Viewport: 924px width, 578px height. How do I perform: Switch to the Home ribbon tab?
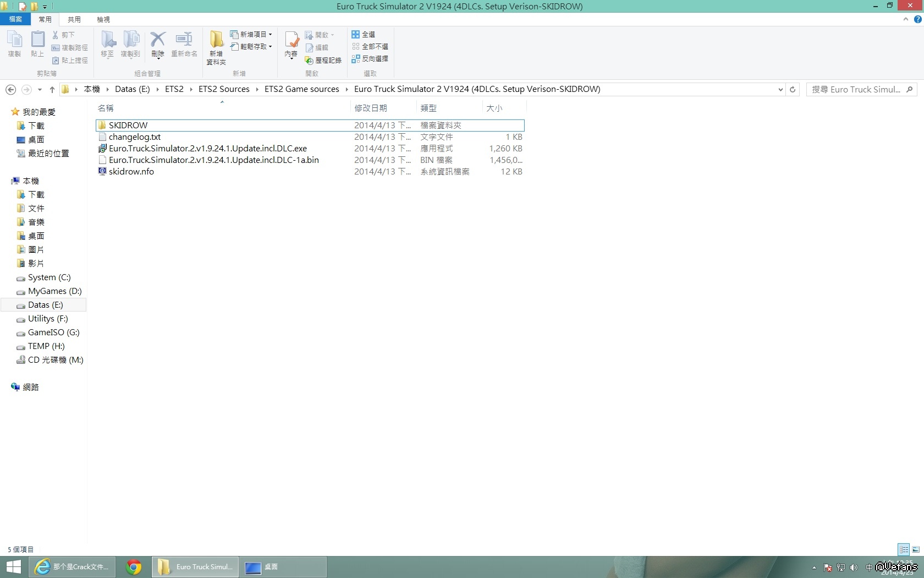[45, 20]
